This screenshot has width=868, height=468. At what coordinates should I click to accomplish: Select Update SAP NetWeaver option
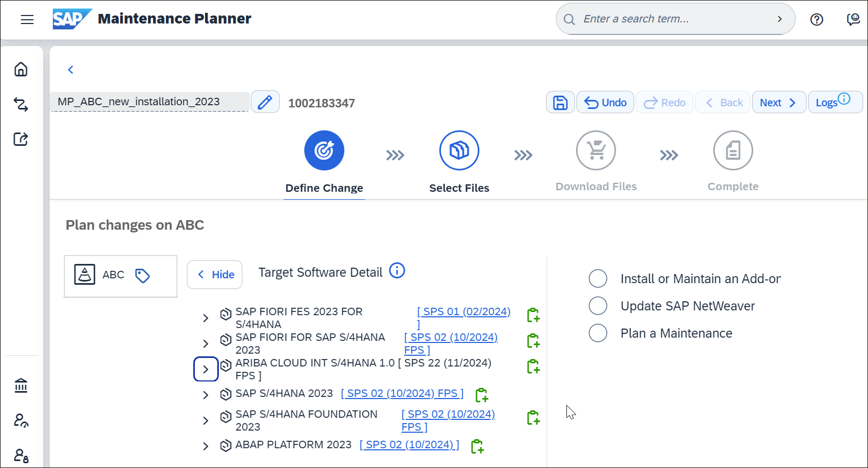tap(598, 306)
